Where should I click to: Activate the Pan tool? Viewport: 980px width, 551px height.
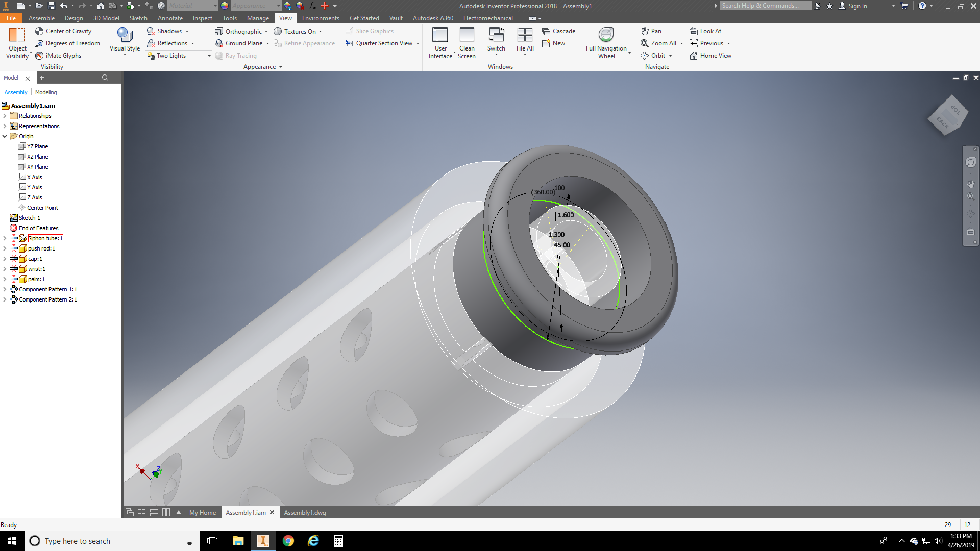click(651, 31)
